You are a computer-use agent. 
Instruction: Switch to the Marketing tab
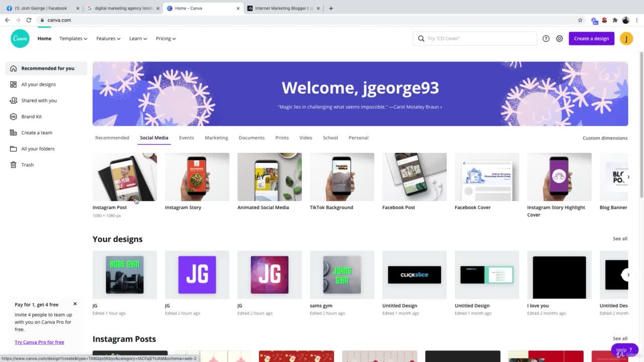click(x=216, y=138)
